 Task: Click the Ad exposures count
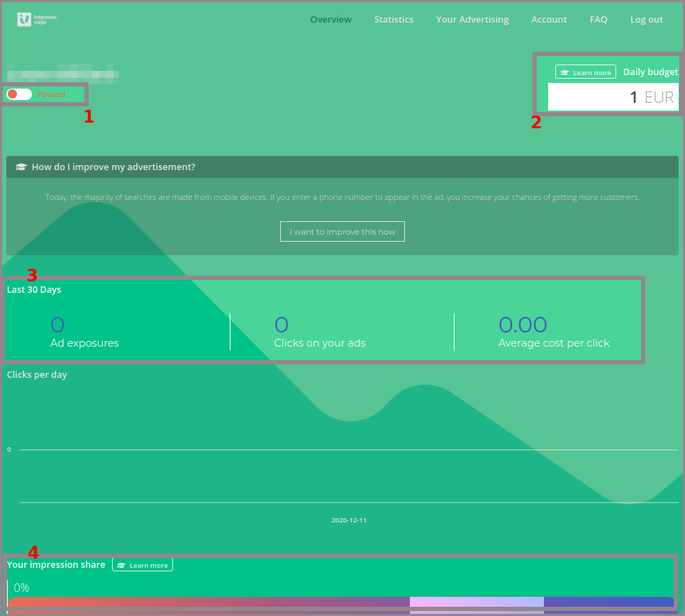point(57,325)
